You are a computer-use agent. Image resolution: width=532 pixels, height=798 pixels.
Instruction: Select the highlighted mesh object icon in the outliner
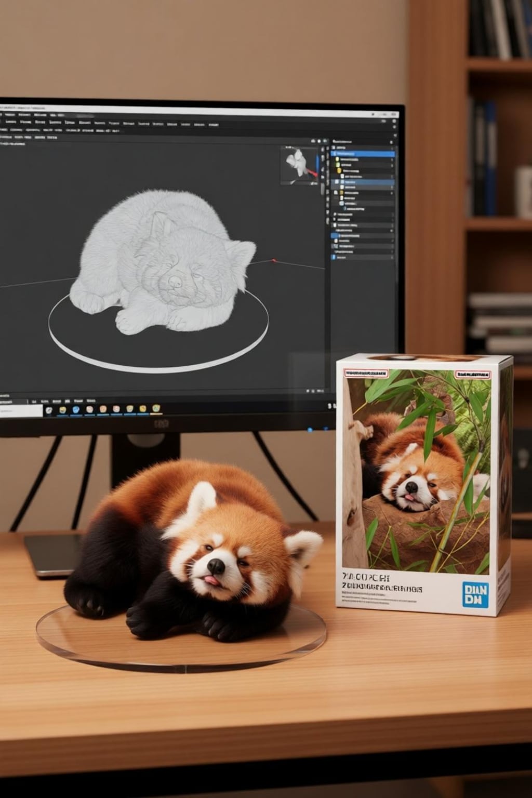point(343,182)
